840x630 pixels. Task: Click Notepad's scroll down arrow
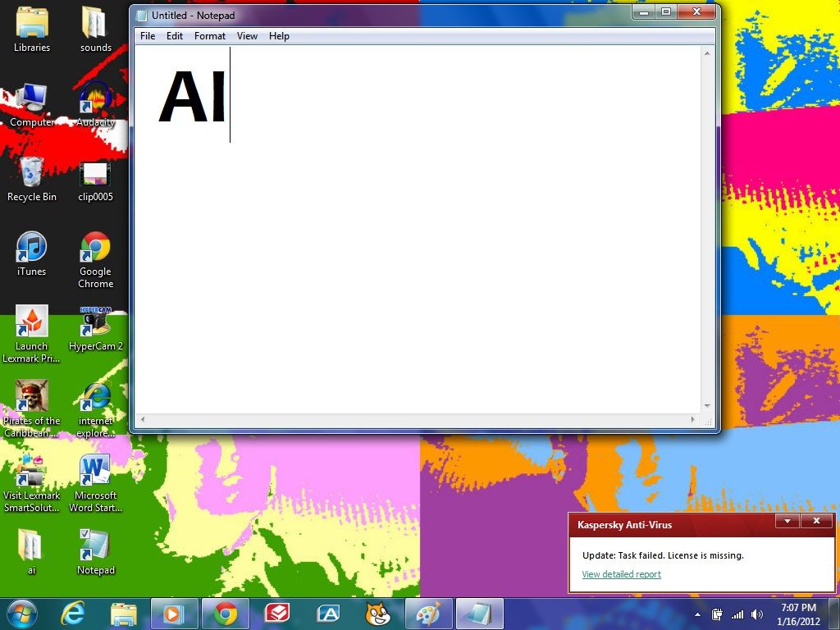tap(705, 404)
